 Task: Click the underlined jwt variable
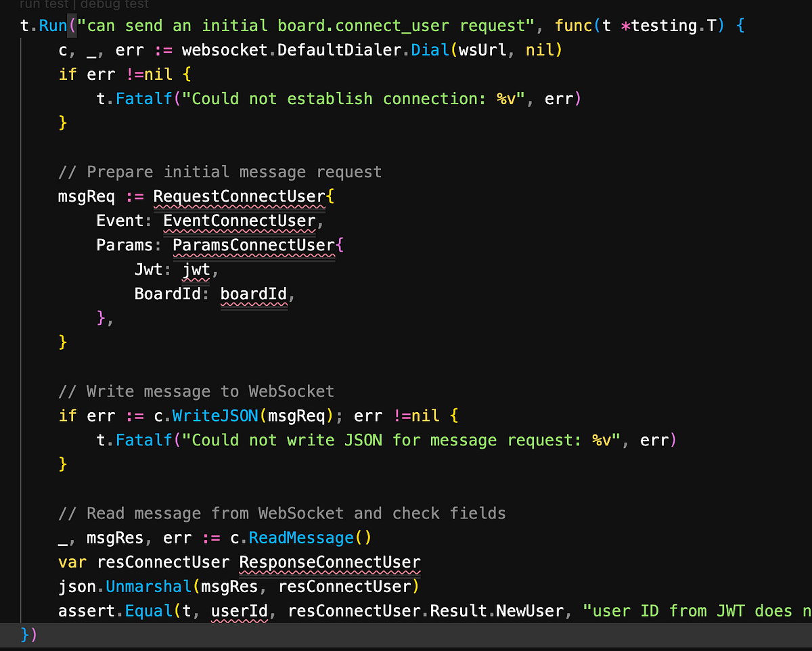pos(195,269)
